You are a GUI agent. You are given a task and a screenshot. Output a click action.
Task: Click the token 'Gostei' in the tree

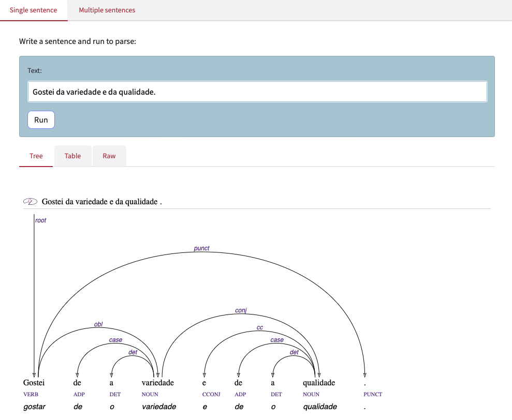tap(34, 383)
